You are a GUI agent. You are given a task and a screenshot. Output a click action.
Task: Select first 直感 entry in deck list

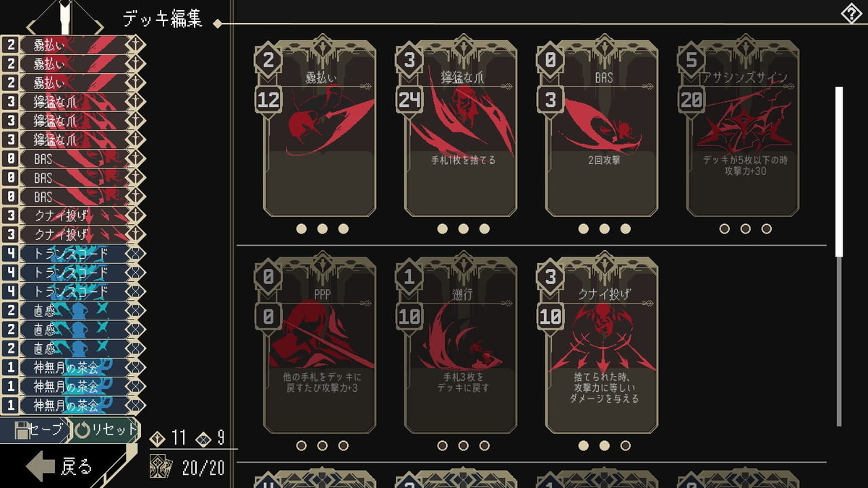click(73, 310)
